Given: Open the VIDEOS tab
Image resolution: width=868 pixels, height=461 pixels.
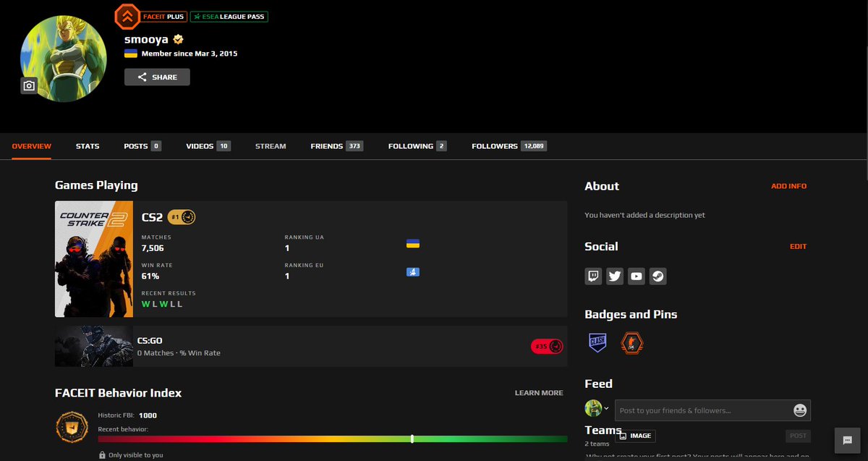Looking at the screenshot, I should coord(208,146).
